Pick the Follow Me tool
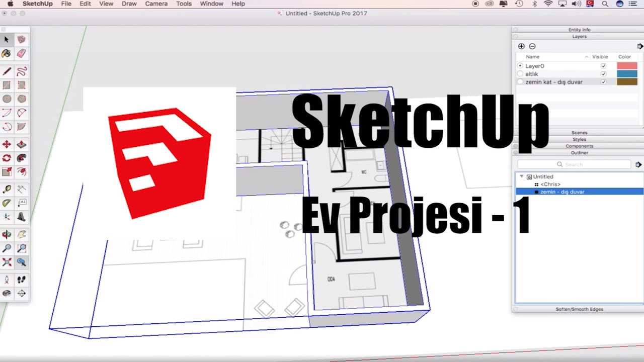This screenshot has height=362, width=644. [x=21, y=158]
